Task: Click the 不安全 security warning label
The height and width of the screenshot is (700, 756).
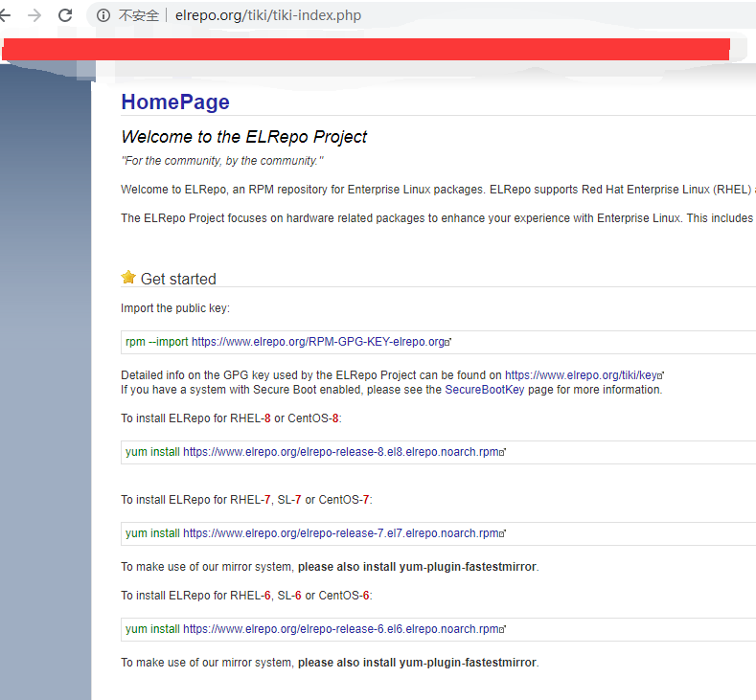Action: pyautogui.click(x=139, y=15)
